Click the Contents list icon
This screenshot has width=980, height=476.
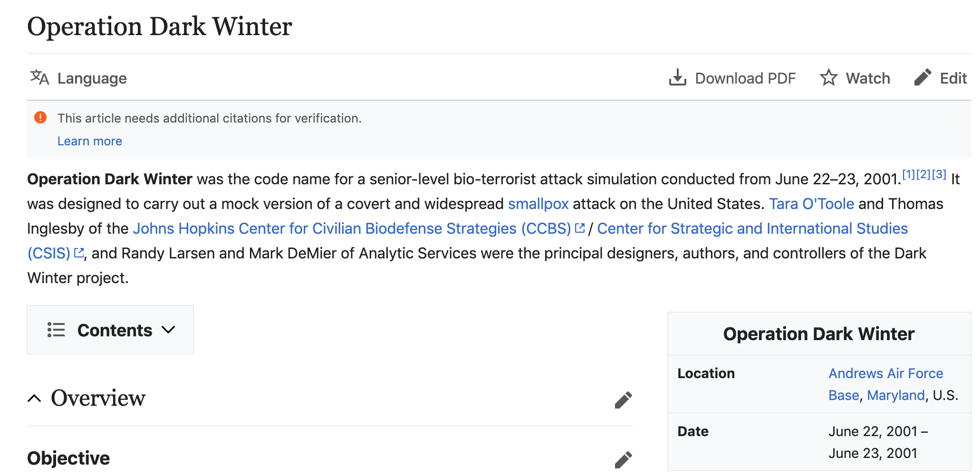click(x=56, y=330)
